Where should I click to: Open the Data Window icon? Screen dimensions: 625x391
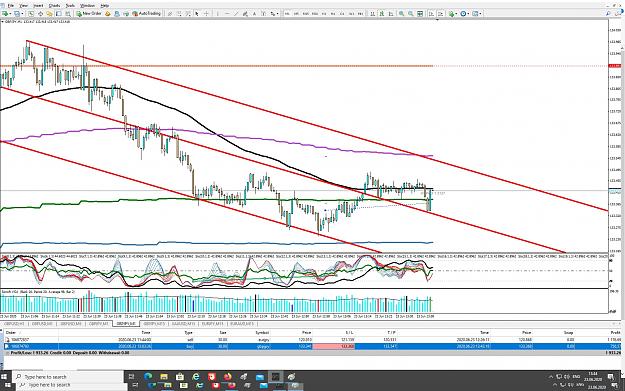click(x=40, y=14)
